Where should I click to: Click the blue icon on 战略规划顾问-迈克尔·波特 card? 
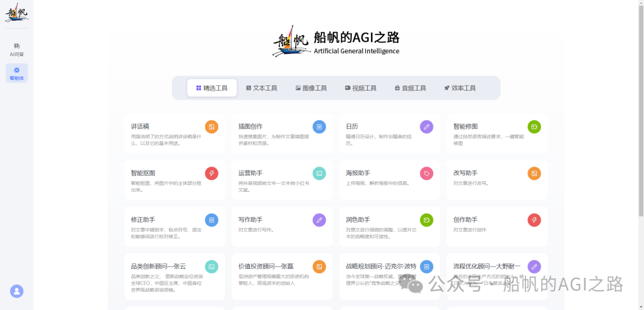pyautogui.click(x=427, y=266)
